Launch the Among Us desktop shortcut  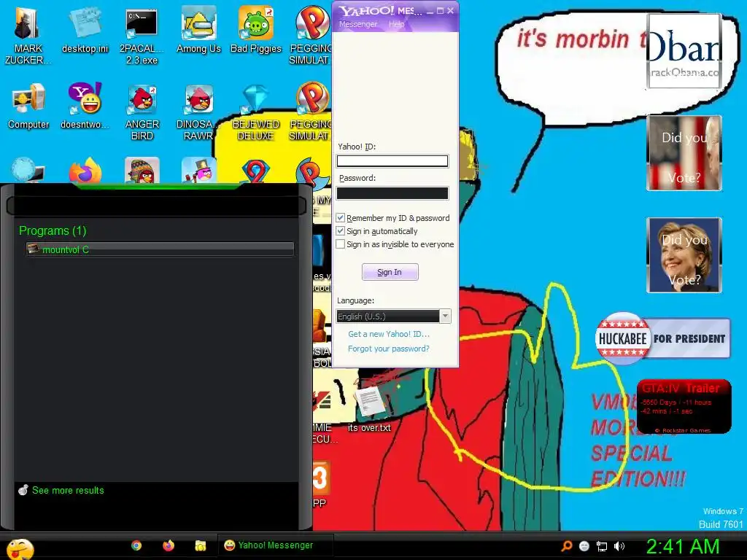coord(198,29)
